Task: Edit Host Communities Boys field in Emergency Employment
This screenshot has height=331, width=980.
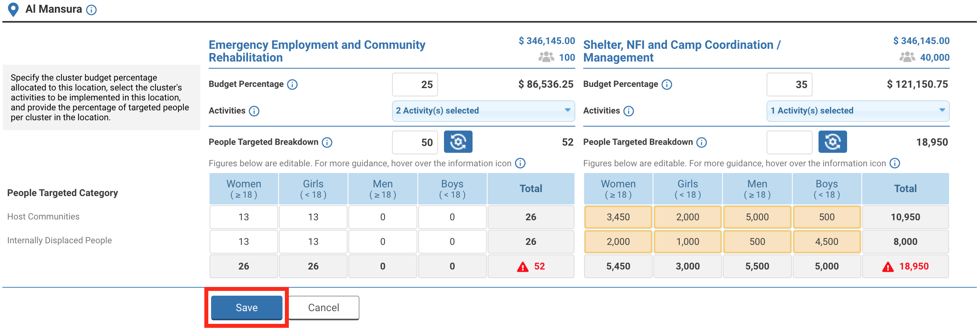Action: pos(452,217)
